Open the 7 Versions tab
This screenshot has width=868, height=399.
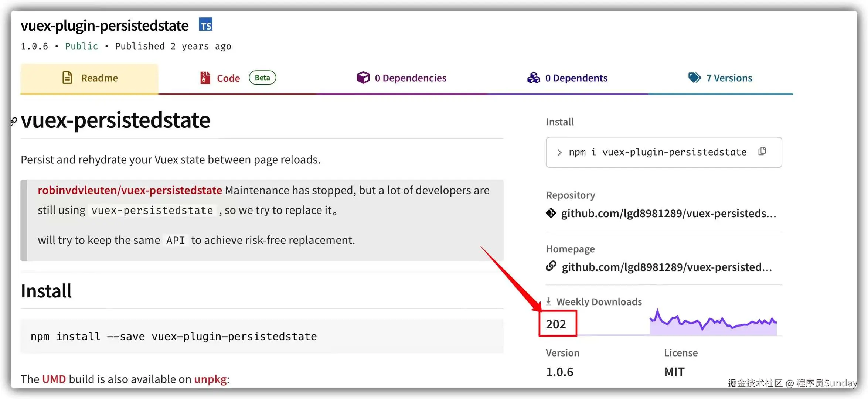[729, 78]
